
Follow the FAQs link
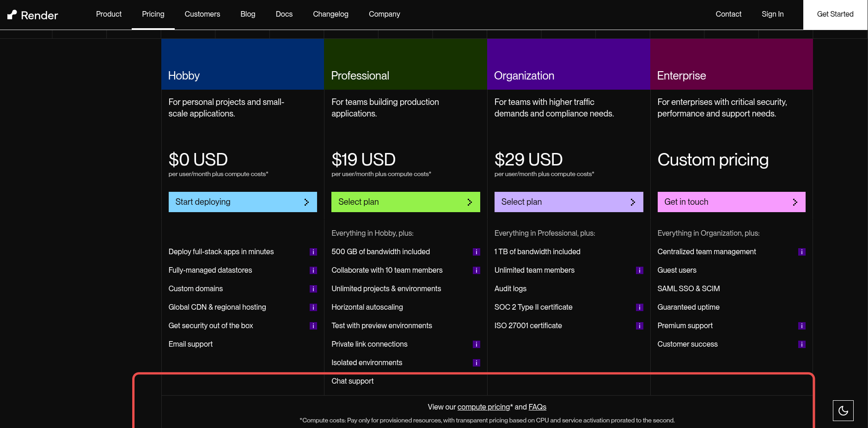537,407
